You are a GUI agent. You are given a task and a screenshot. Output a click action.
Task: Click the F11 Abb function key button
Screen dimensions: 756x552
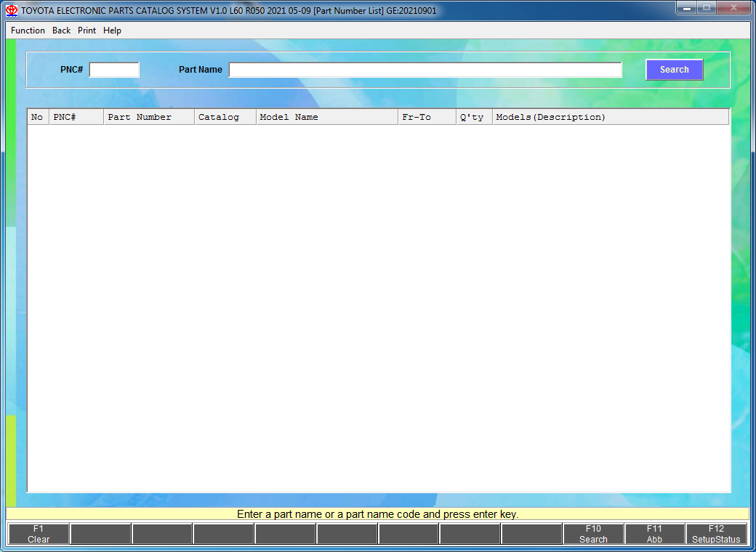tap(654, 534)
